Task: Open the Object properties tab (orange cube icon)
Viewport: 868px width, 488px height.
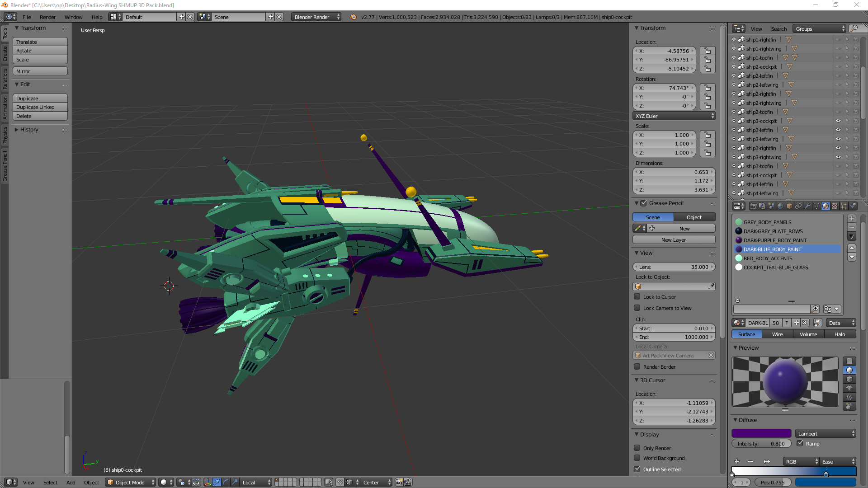Action: tap(789, 206)
